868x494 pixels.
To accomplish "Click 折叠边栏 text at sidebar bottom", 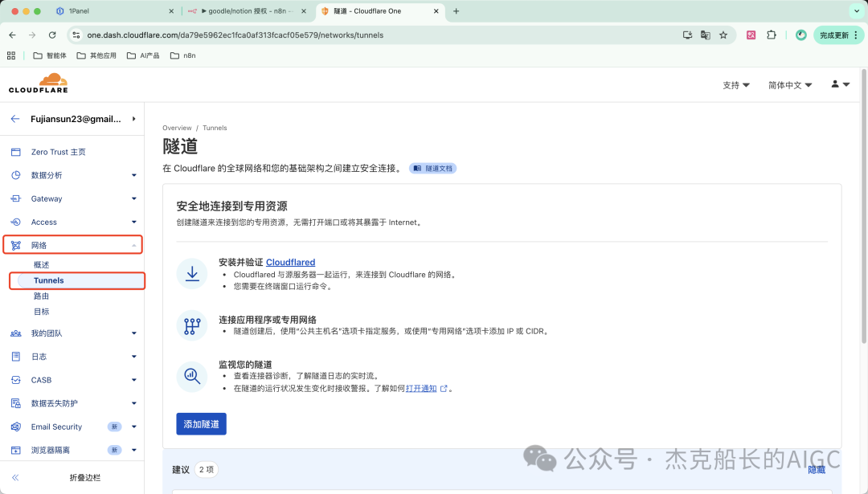I will 85,477.
